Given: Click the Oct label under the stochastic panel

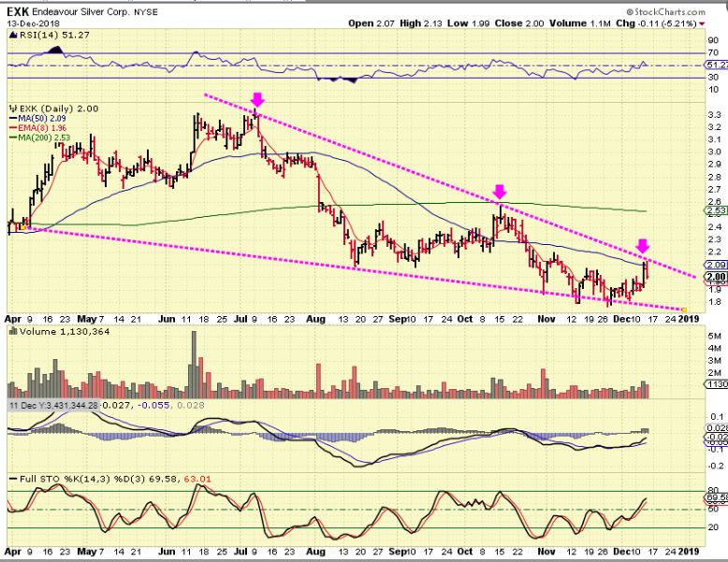Looking at the screenshot, I should click(465, 552).
